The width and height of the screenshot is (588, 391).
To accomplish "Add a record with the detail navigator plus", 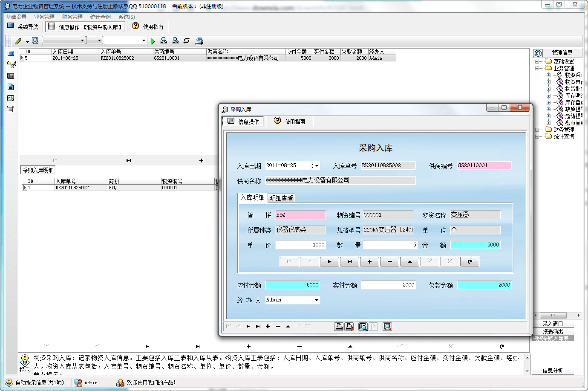I will point(369,262).
